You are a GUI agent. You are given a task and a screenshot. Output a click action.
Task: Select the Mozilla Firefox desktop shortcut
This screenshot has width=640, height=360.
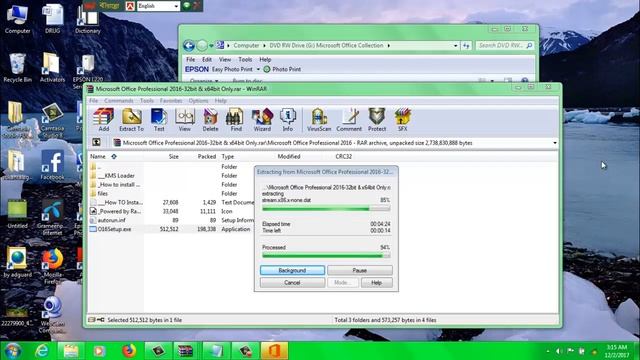[52, 266]
